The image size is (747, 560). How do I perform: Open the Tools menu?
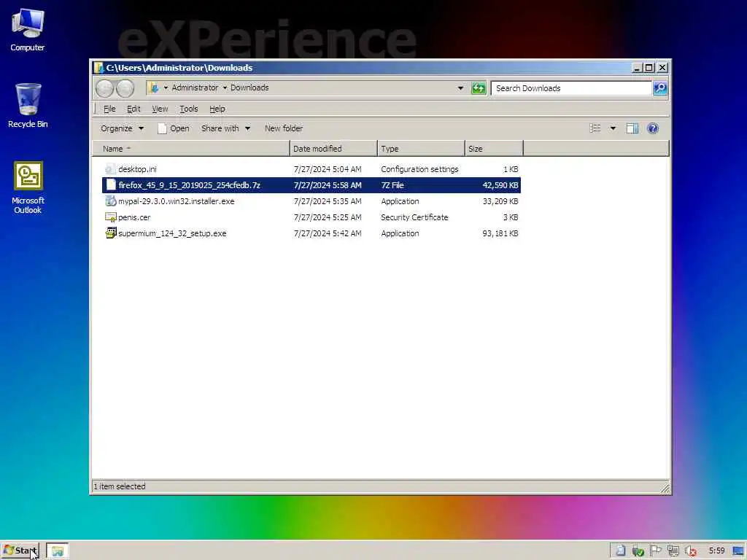[x=189, y=109]
